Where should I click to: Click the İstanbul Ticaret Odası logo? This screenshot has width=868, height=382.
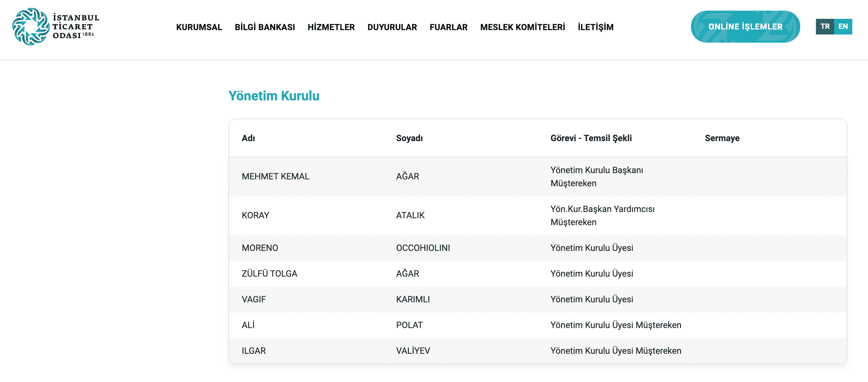click(x=56, y=27)
